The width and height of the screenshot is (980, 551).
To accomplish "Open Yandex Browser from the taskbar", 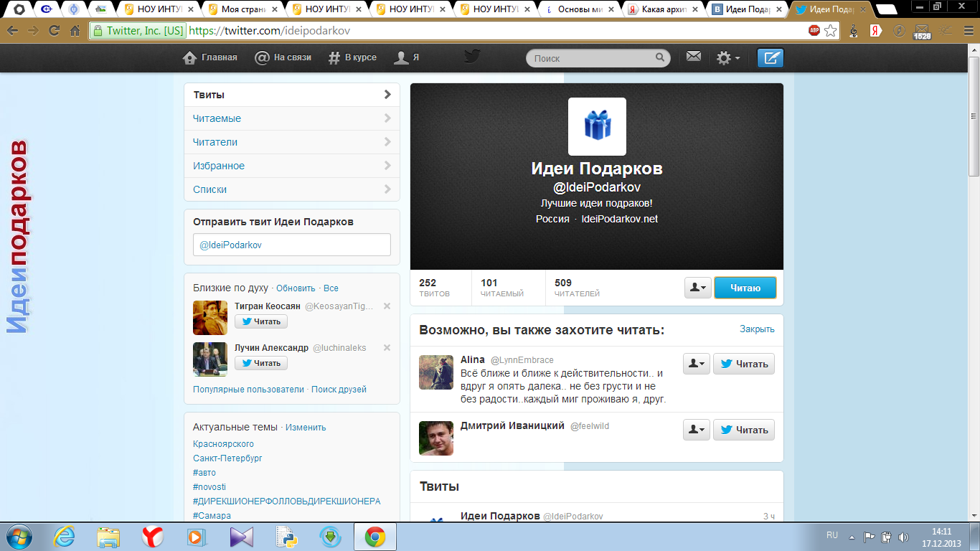I will coord(152,537).
